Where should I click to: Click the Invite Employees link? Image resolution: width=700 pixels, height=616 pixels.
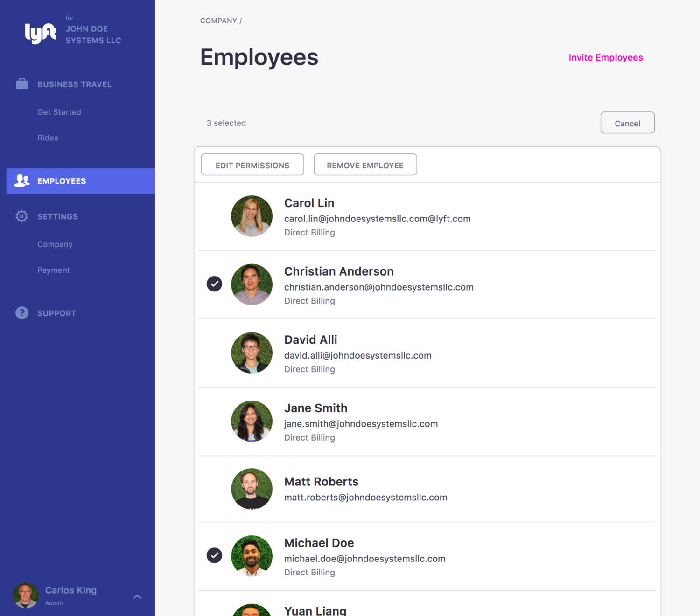(605, 57)
